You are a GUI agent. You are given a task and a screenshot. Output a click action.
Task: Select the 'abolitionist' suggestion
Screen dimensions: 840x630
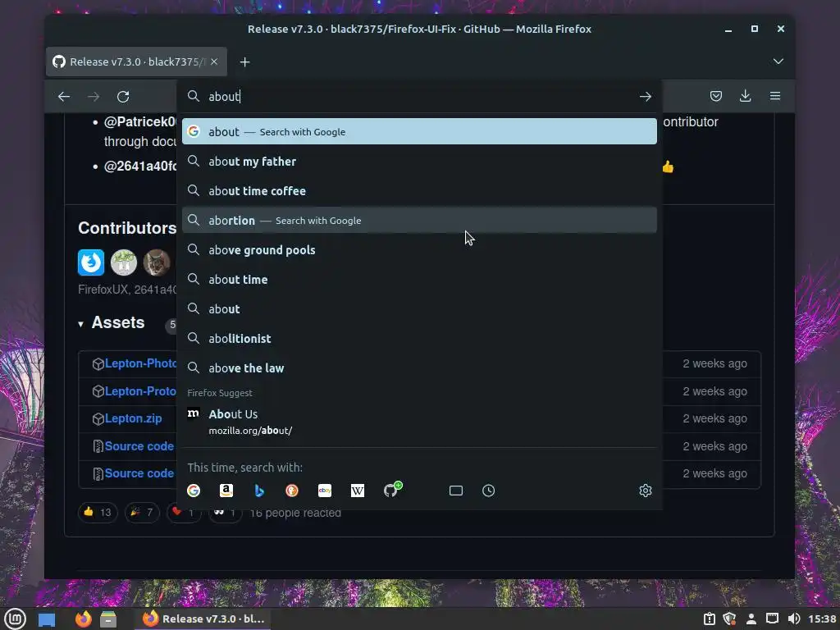[x=419, y=338]
